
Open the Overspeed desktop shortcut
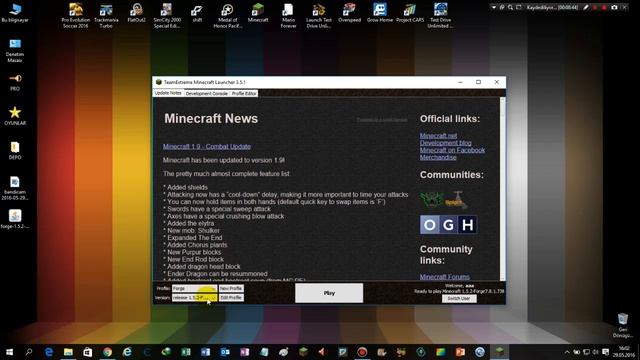click(x=349, y=13)
